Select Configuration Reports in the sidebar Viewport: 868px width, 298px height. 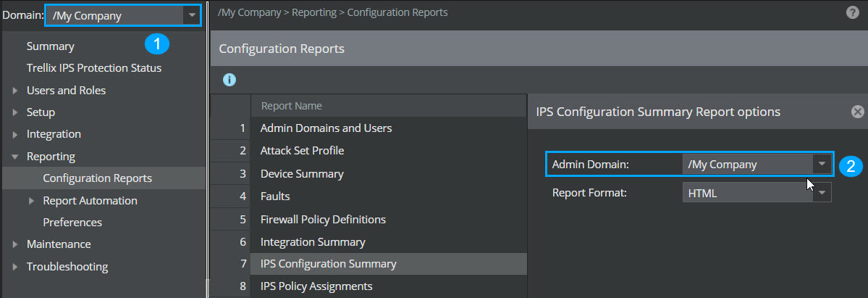pos(104,178)
